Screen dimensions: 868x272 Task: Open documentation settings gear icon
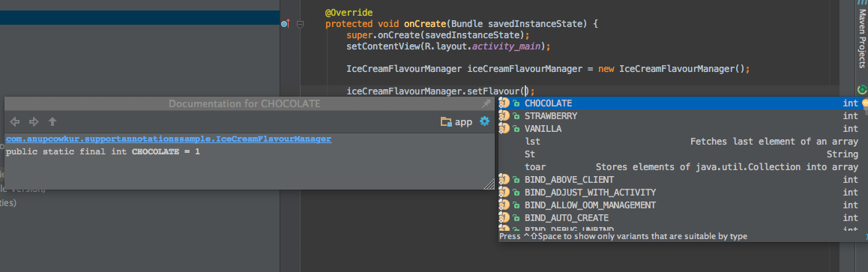click(x=484, y=121)
